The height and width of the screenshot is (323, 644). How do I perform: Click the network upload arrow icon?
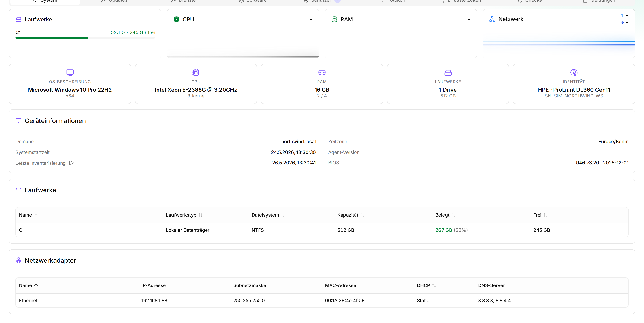[622, 15]
